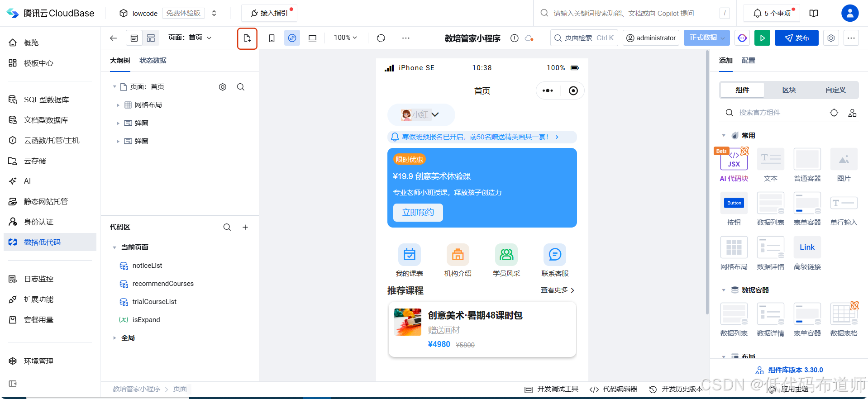Expand the 网格布局 tree node
Viewport: 868px width, 399px height.
pyautogui.click(x=118, y=105)
